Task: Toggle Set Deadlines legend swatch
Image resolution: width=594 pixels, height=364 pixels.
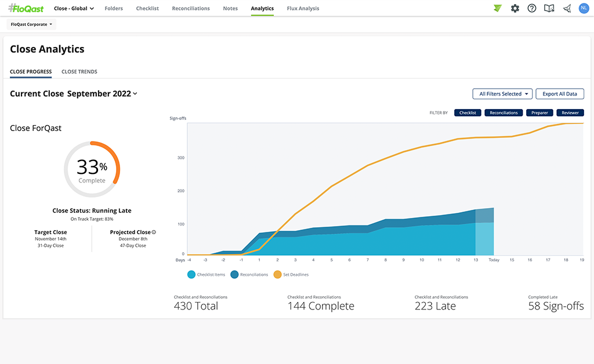Action: pyautogui.click(x=278, y=275)
